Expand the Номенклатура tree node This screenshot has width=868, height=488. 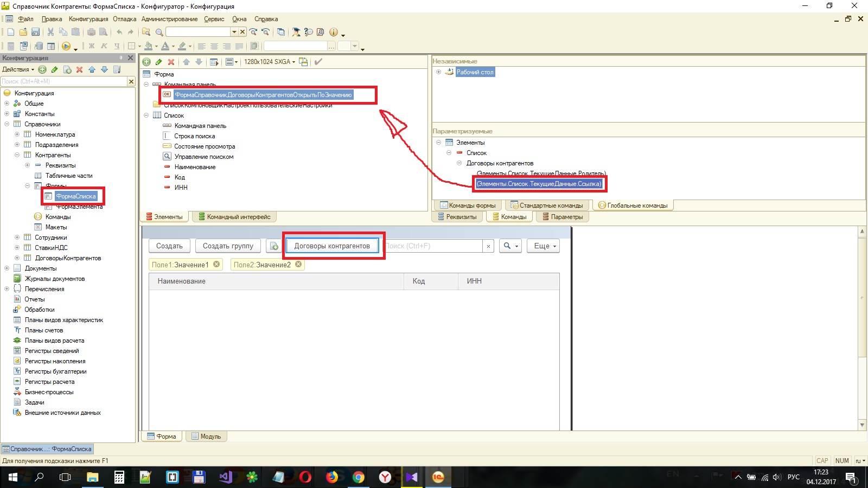pyautogui.click(x=17, y=134)
